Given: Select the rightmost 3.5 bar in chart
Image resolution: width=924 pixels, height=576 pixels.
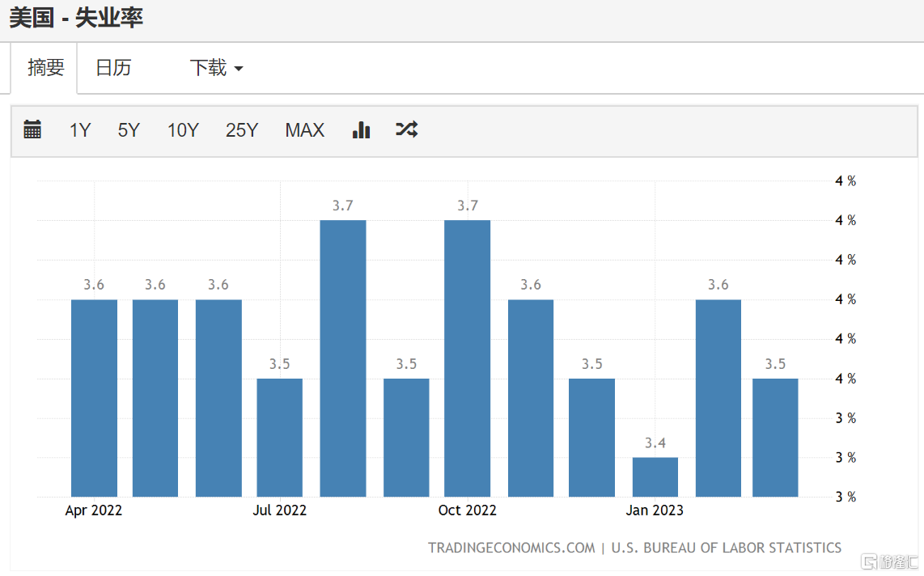Looking at the screenshot, I should tap(775, 437).
